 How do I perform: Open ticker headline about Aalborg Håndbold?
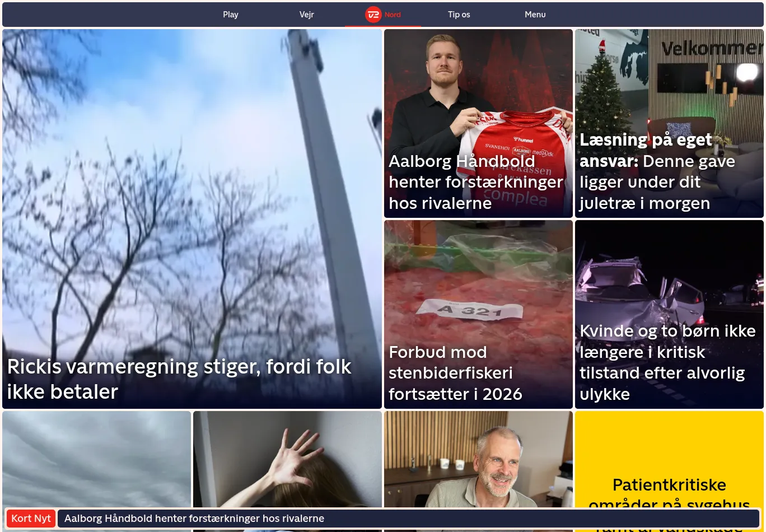click(x=194, y=519)
